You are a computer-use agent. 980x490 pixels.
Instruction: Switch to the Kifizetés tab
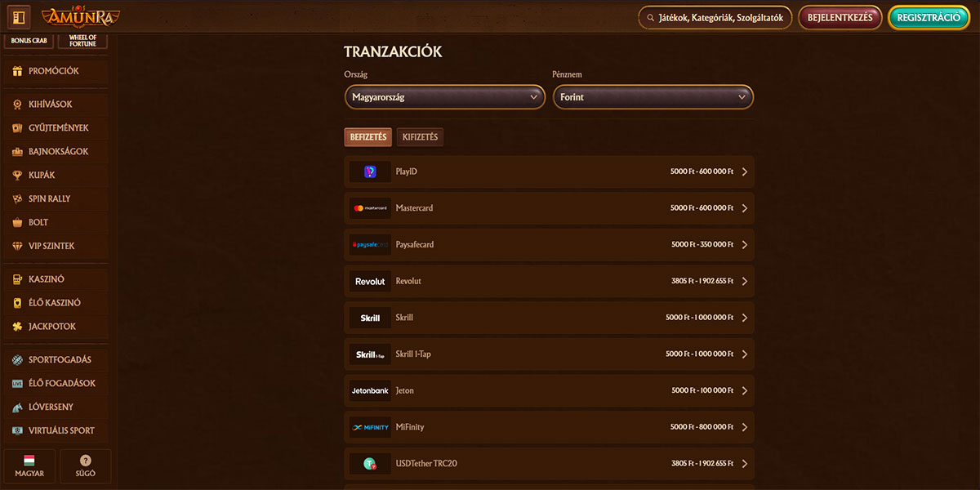tap(420, 137)
